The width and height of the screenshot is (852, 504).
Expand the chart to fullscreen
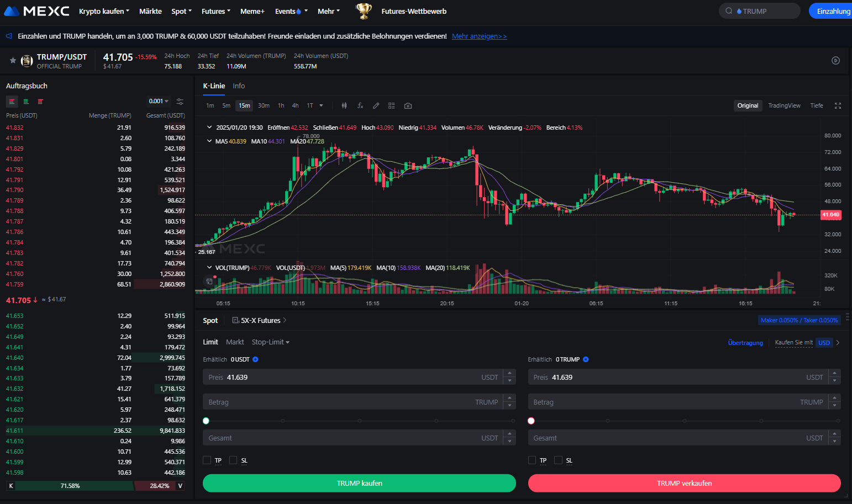[x=838, y=105]
